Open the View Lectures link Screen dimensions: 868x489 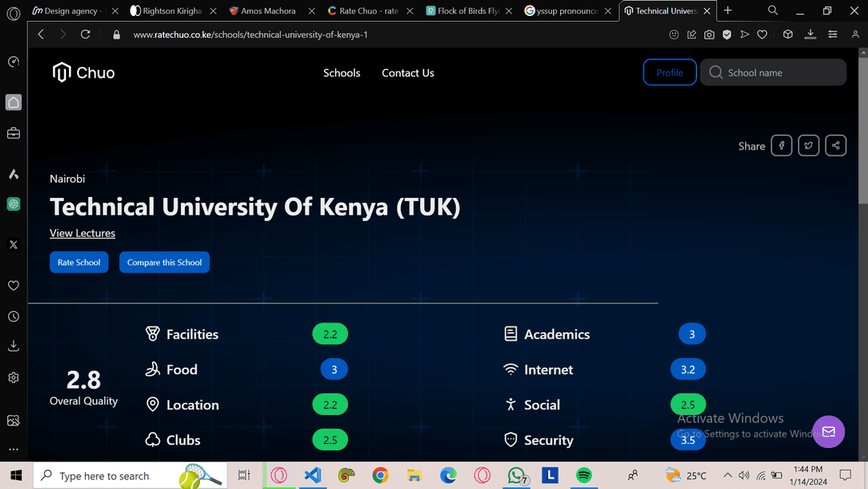(82, 233)
